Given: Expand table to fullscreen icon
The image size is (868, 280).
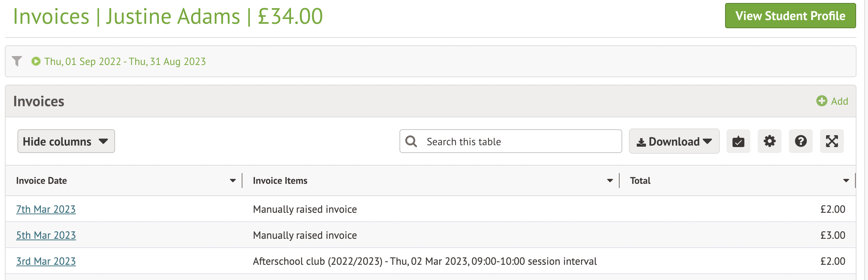Looking at the screenshot, I should coord(832,141).
